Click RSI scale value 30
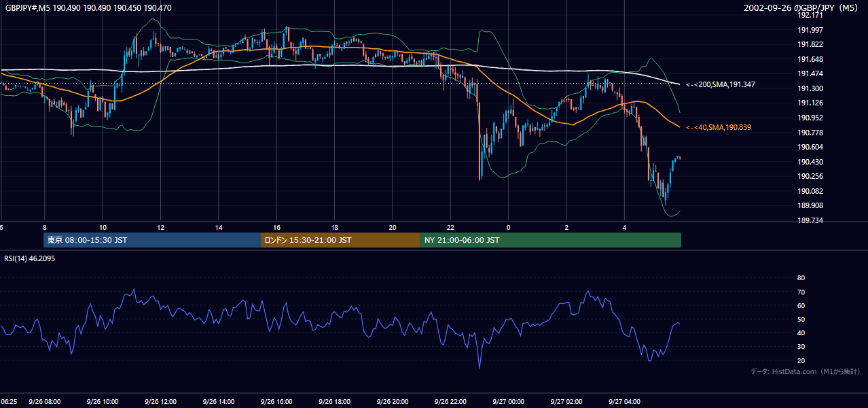 pyautogui.click(x=801, y=347)
